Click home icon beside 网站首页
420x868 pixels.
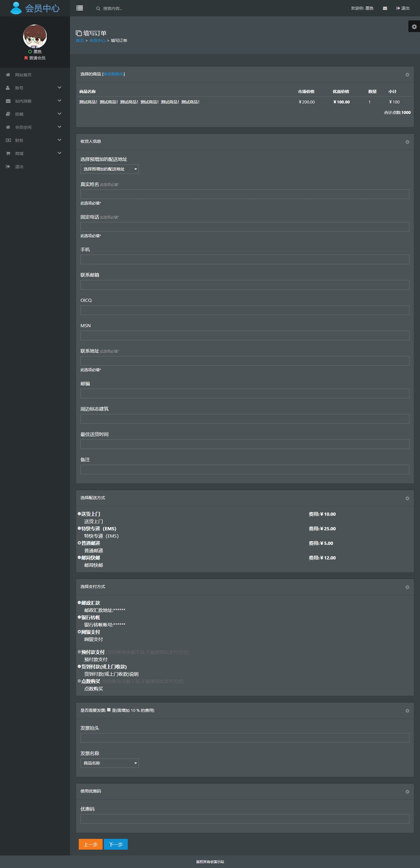[x=8, y=75]
